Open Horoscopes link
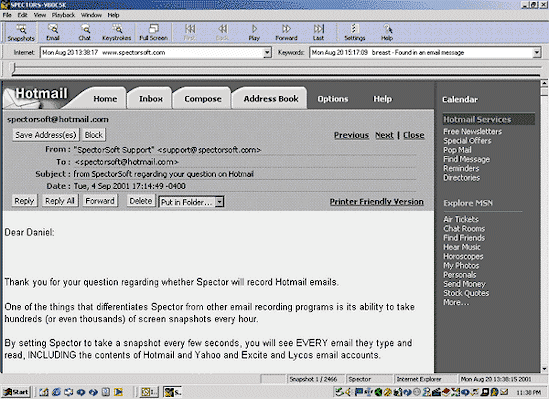 click(463, 256)
